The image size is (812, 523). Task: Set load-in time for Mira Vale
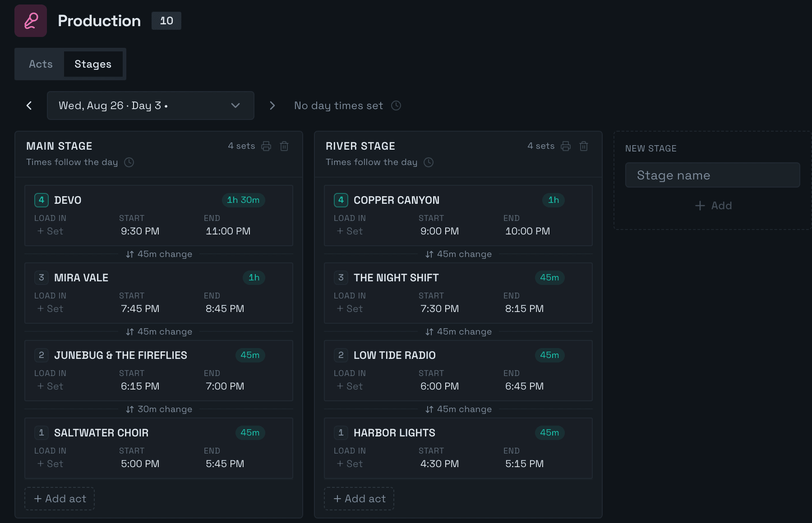(50, 309)
